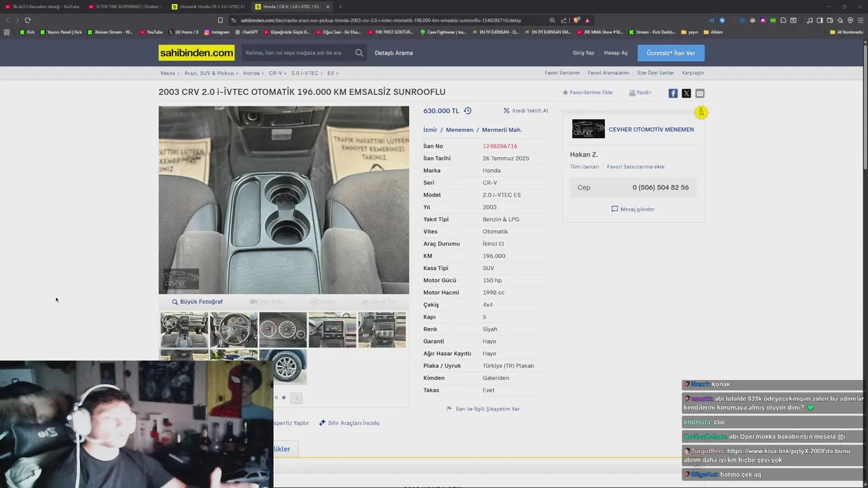Switch to the IS THE TIRE SLIPPERING tab

coord(124,7)
